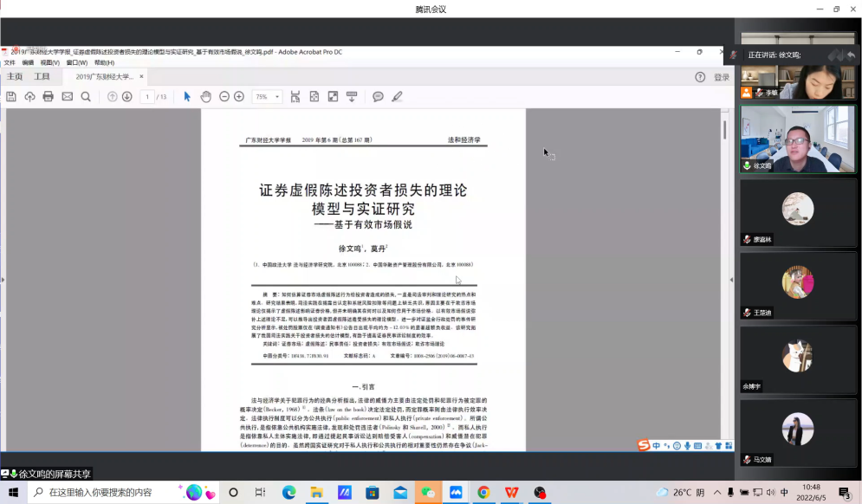
Task: Click the 登录 sign-in link
Action: point(721,77)
